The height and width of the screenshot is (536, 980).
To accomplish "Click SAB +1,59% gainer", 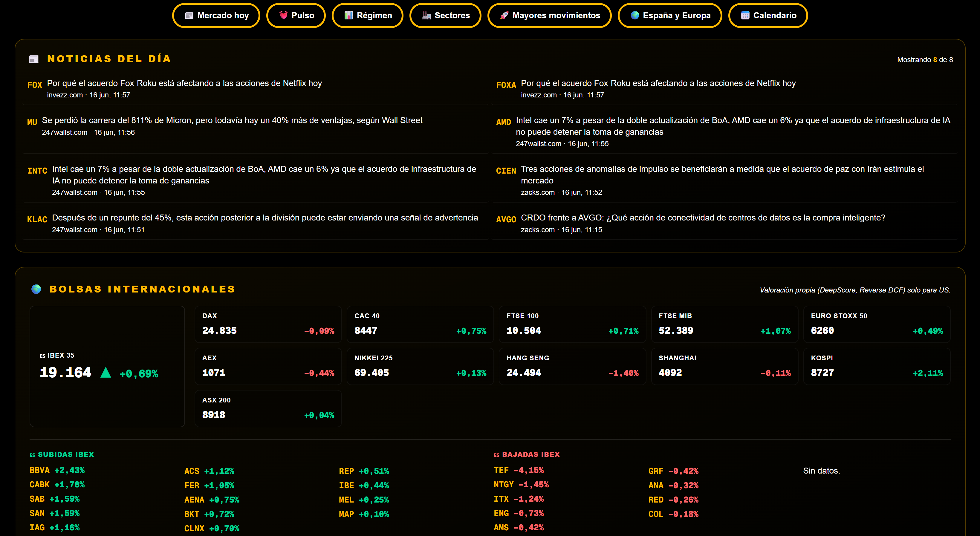I will pos(55,499).
